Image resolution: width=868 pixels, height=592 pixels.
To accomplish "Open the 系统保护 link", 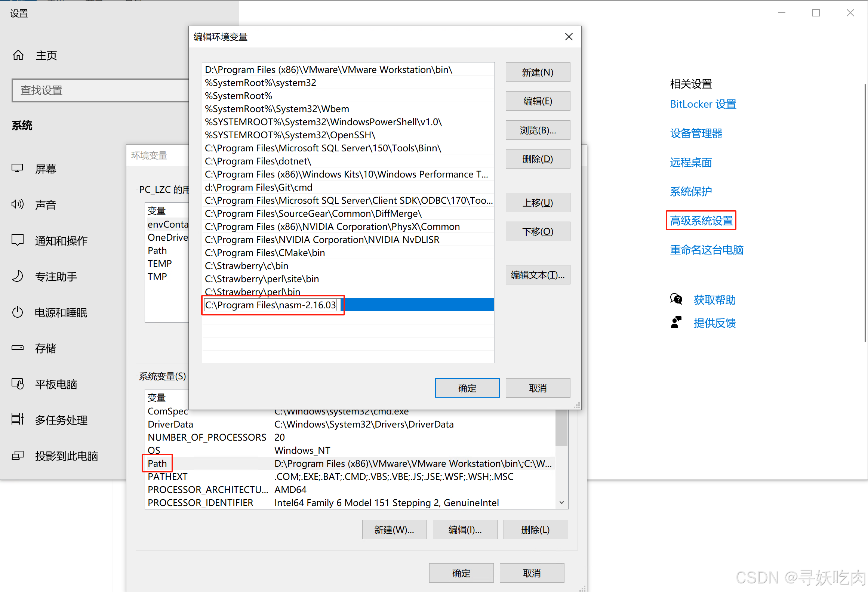I will (691, 191).
